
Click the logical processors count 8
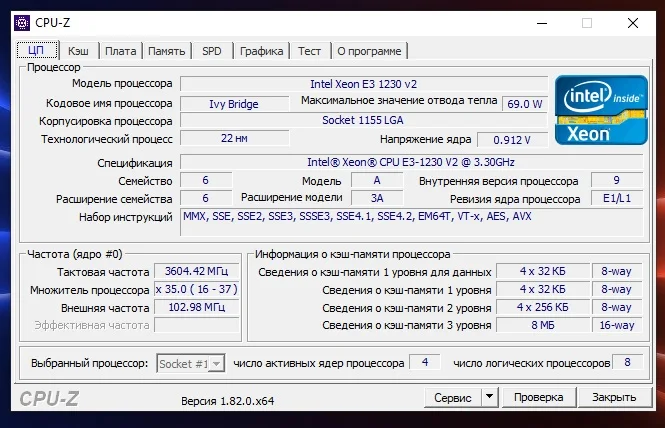tap(627, 362)
